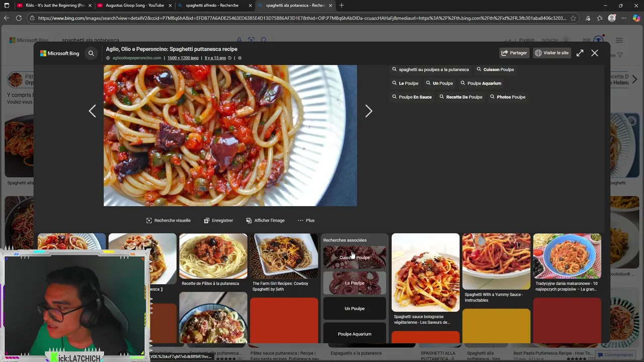Click the browser address bar URL

(302, 18)
